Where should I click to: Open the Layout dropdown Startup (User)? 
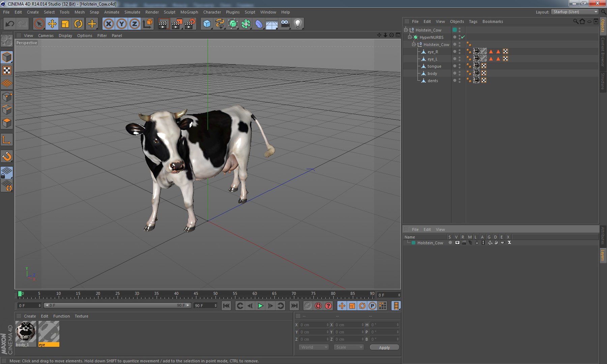coord(575,12)
